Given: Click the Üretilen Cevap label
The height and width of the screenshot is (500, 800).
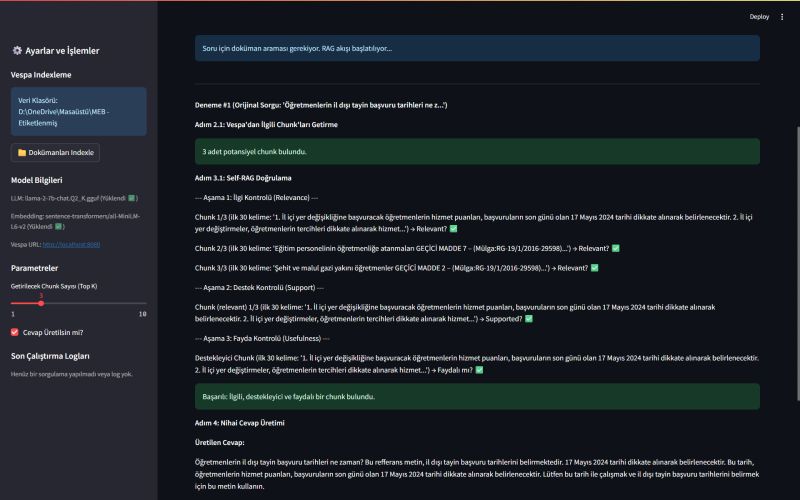Looking at the screenshot, I should (x=219, y=442).
